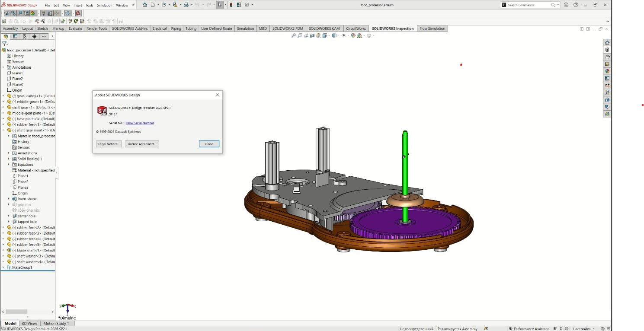Image resolution: width=644 pixels, height=331 pixels.
Task: Open the DimXpertManager crosshair tab icon
Action: click(x=34, y=36)
